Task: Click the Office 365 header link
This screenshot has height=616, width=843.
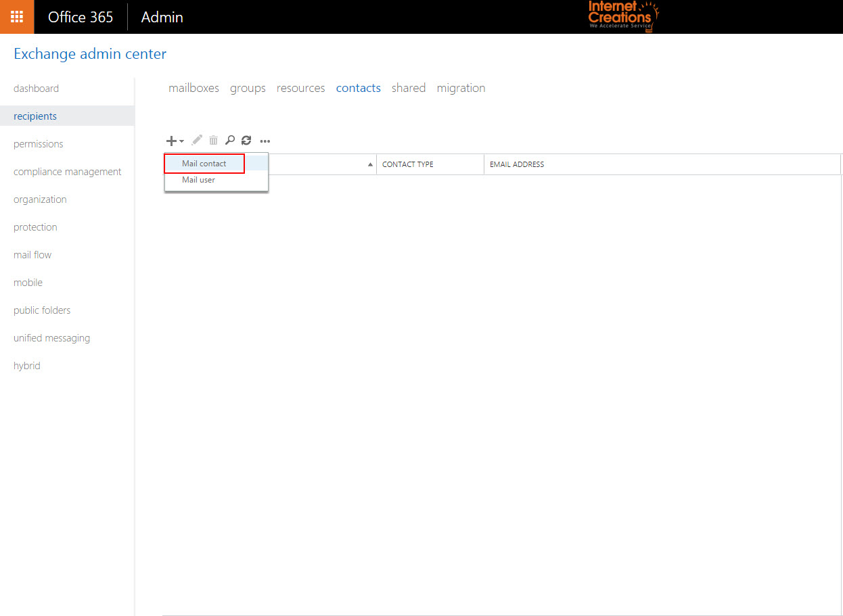Action: [x=81, y=17]
